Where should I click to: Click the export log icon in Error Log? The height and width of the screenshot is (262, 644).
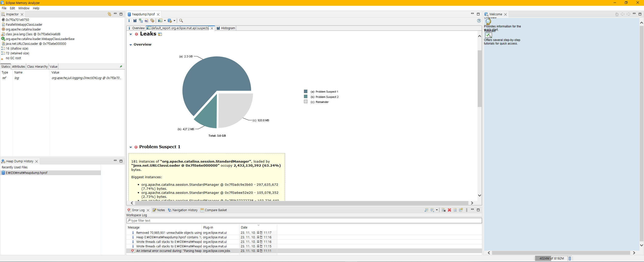point(426,210)
